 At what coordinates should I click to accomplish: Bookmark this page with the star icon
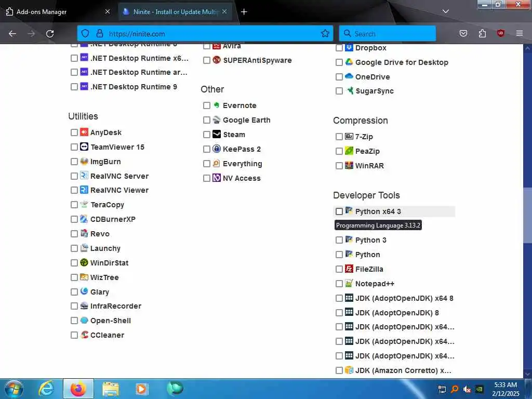[325, 33]
